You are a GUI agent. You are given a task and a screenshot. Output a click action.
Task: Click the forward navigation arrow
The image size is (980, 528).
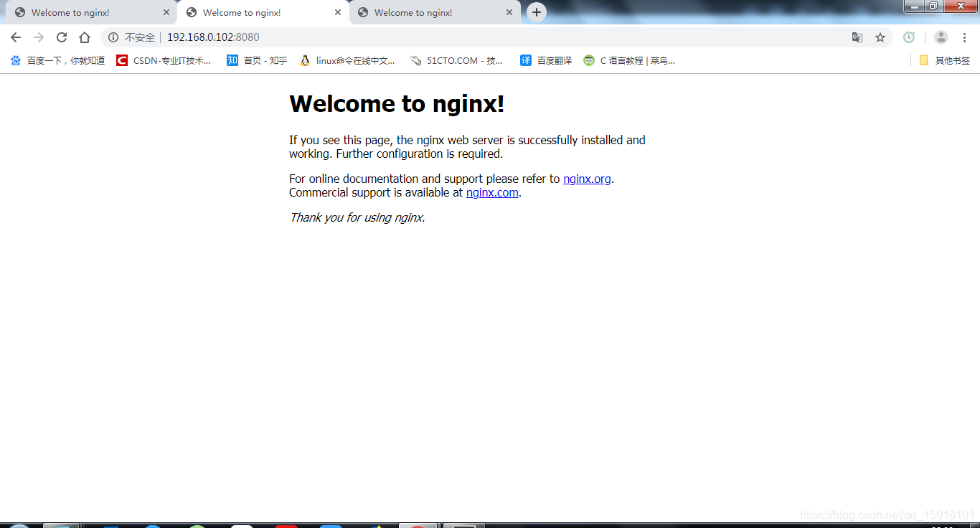pos(39,37)
